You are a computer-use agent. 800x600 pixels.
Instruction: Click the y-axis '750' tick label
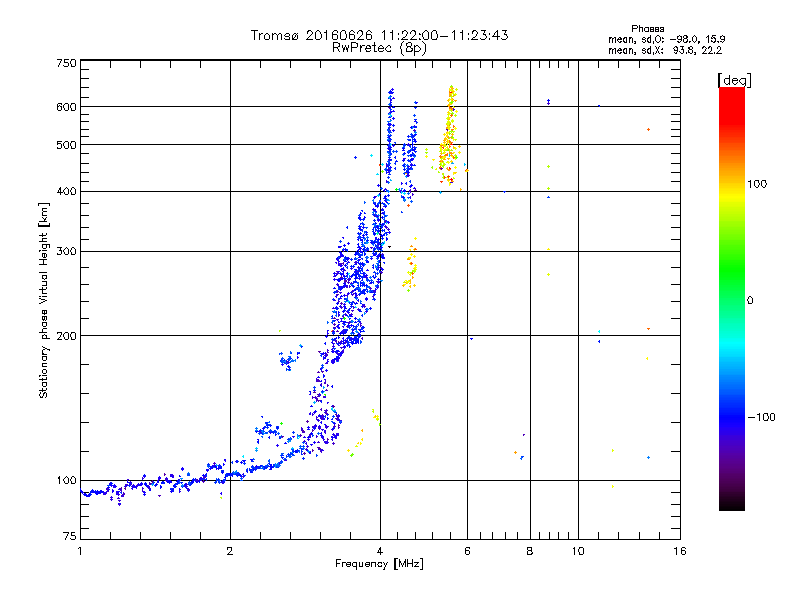[x=66, y=63]
